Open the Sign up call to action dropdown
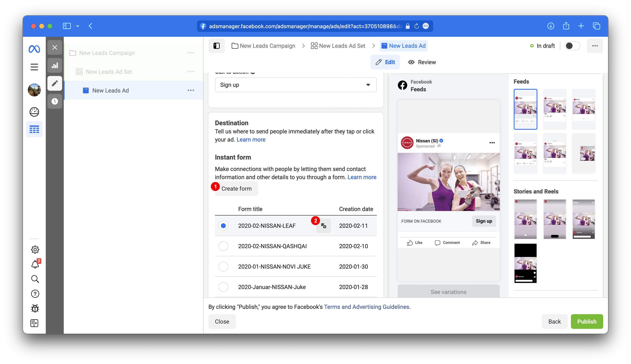Viewport: 631px width, 364px height. [x=296, y=85]
